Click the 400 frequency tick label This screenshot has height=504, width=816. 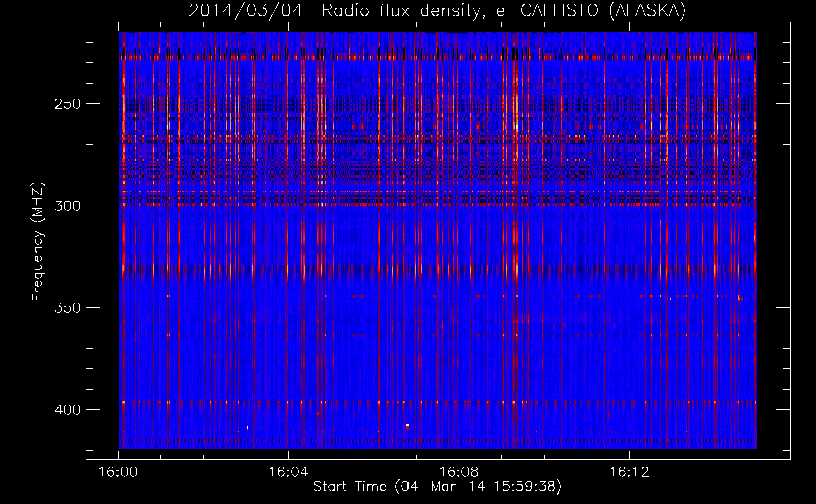point(68,410)
